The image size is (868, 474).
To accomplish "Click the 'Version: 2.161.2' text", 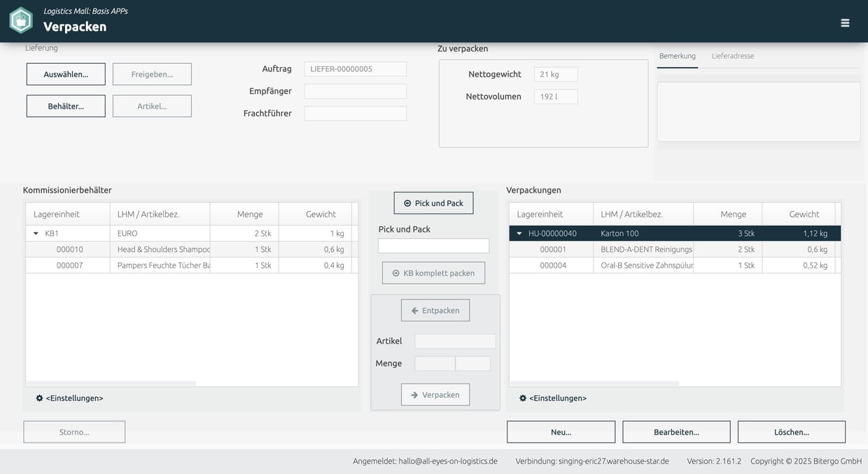I will (714, 461).
